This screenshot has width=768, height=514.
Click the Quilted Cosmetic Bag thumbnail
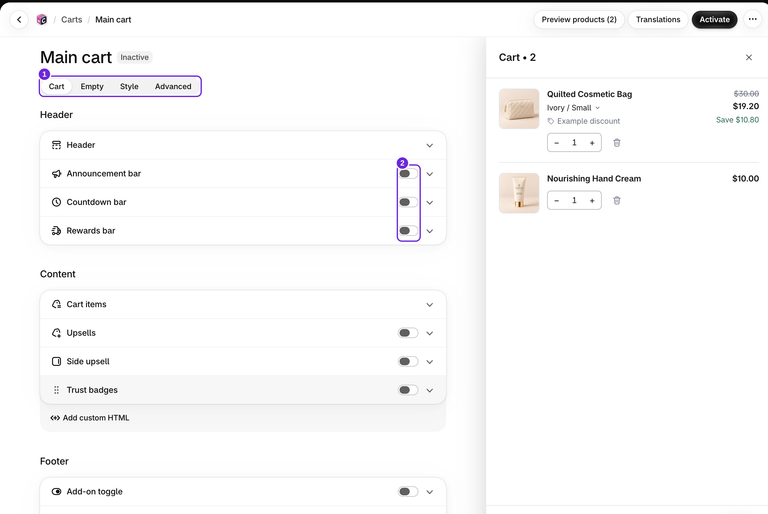519,109
